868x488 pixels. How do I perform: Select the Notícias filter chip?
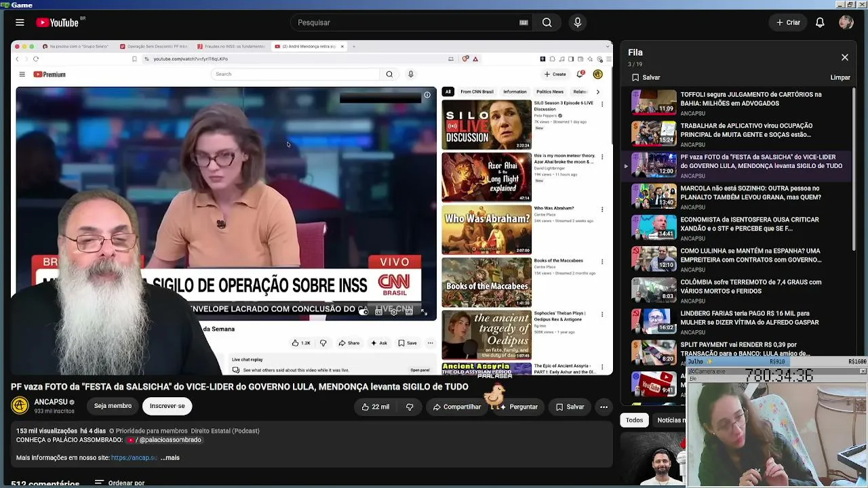coord(671,420)
